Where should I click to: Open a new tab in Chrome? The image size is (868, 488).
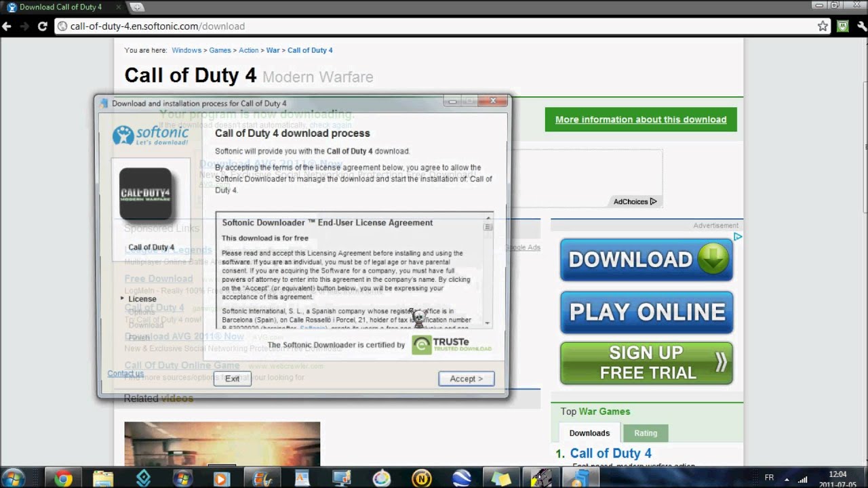pyautogui.click(x=137, y=7)
